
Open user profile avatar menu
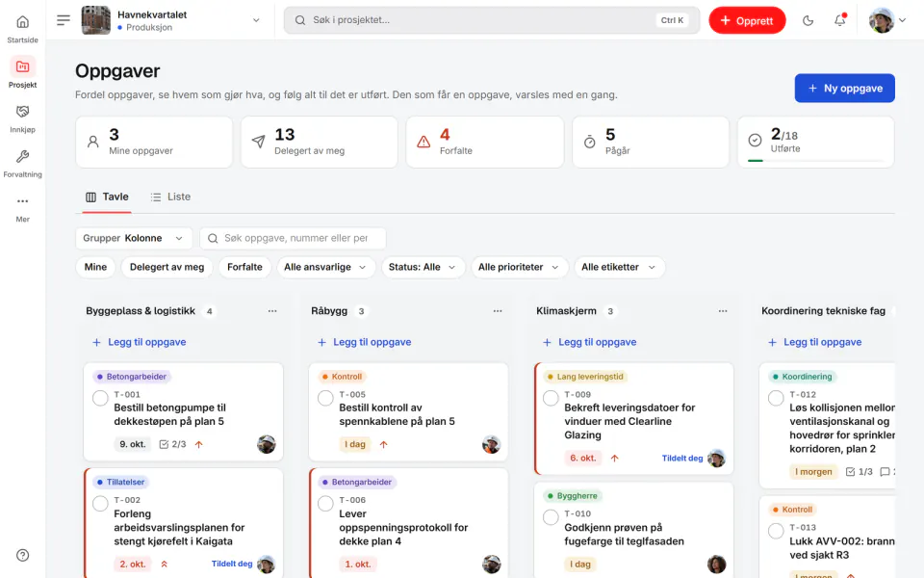coord(887,20)
